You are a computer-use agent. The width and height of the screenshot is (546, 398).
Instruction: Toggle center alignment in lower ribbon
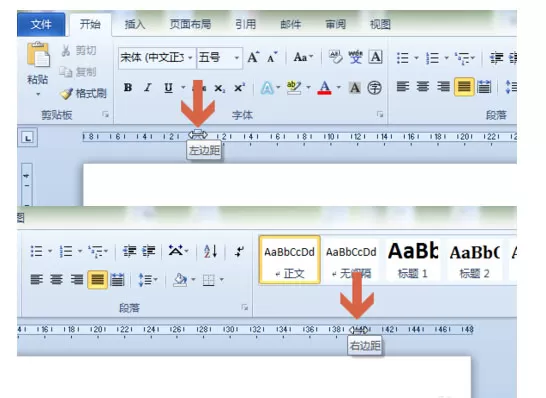[x=56, y=279]
